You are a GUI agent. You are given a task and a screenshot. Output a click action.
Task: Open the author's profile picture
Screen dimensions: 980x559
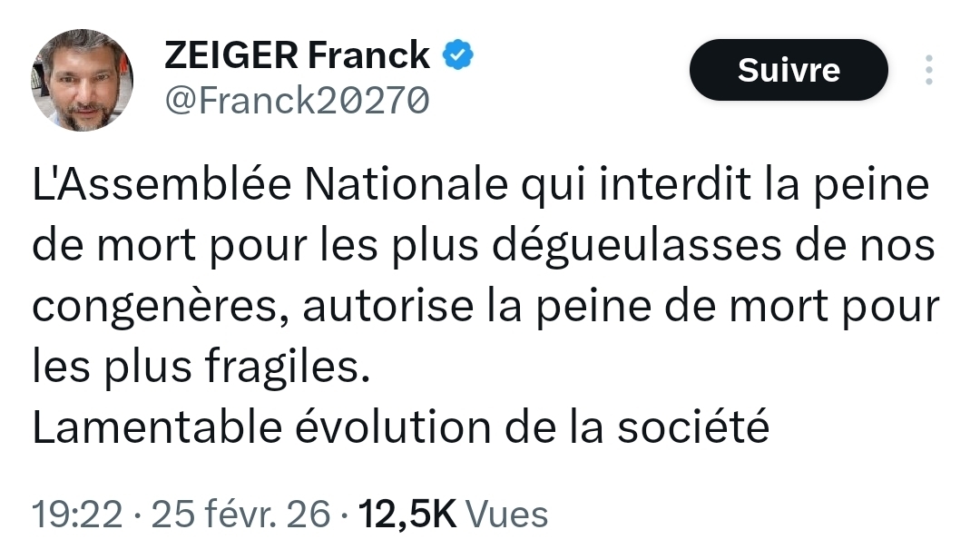click(83, 80)
